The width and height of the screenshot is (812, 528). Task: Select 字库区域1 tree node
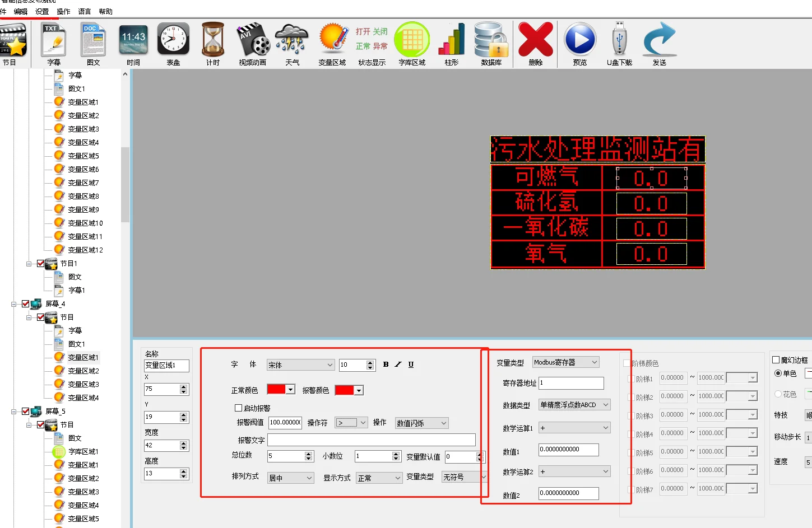83,451
